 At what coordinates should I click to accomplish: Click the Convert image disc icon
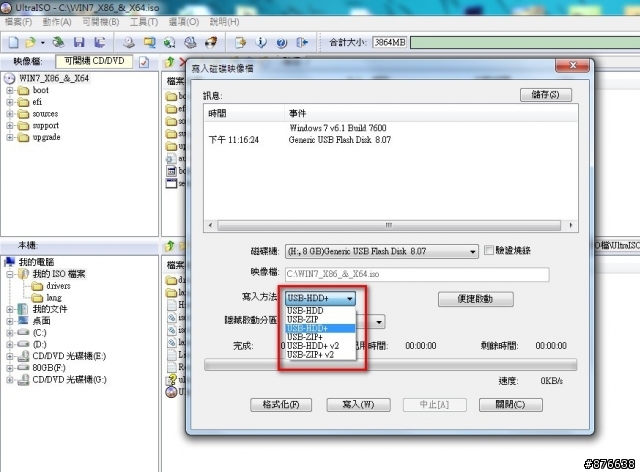click(x=169, y=42)
